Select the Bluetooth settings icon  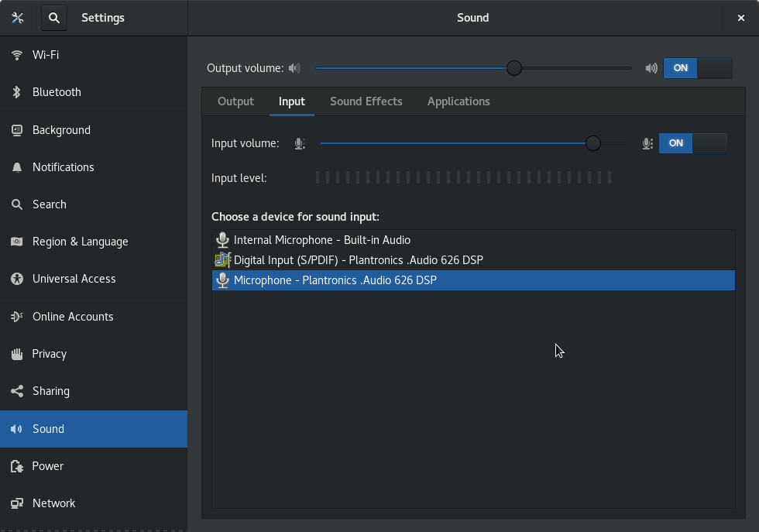[x=16, y=91]
